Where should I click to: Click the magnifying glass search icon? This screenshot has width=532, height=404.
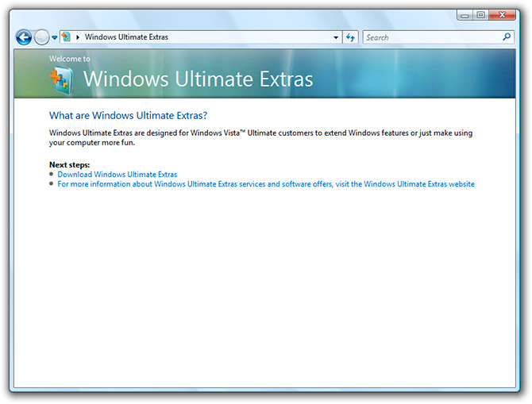[x=507, y=37]
